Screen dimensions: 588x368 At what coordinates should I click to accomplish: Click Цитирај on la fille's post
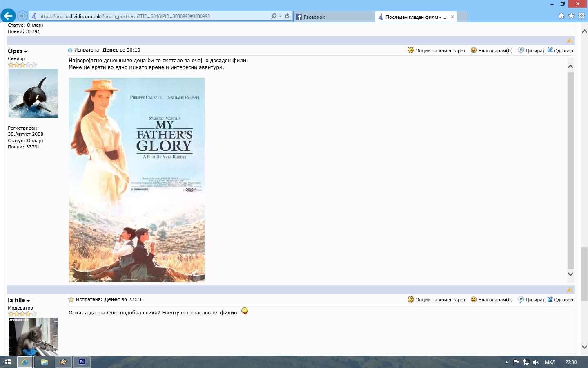point(535,300)
